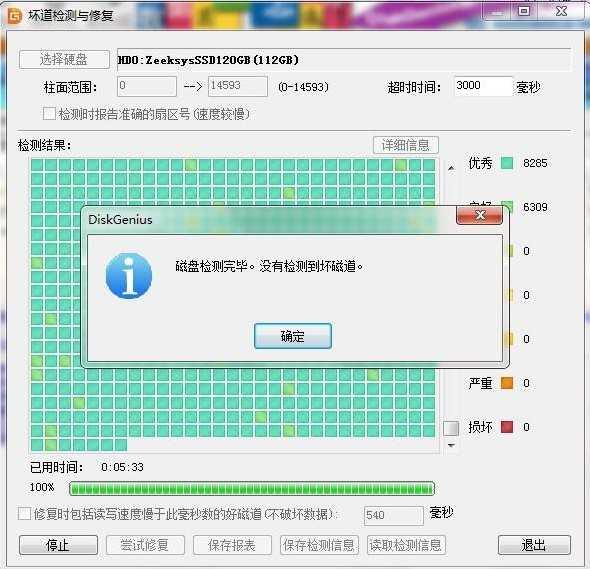Click the elapsed time 0:05:33
Image resolution: width=590 pixels, height=569 pixels.
point(122,467)
